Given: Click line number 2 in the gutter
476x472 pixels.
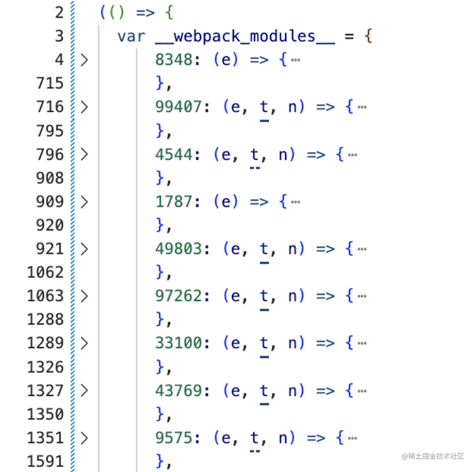Looking at the screenshot, I should 59,12.
